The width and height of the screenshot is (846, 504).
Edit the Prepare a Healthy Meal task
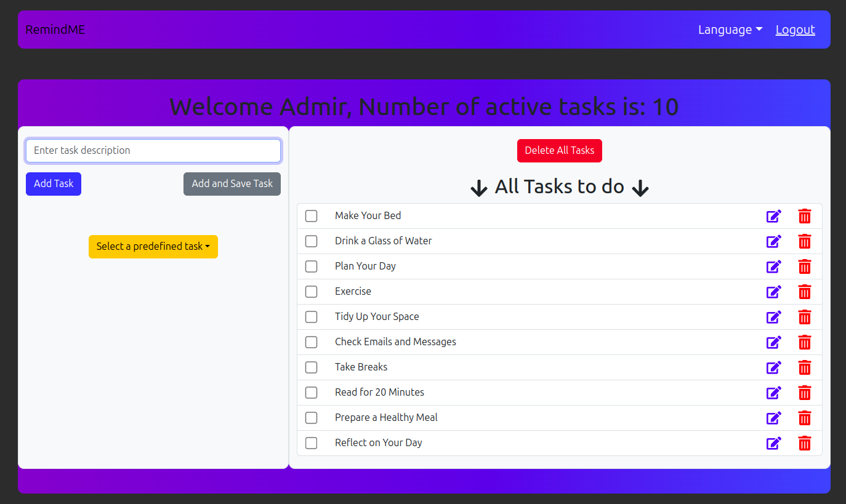[773, 418]
